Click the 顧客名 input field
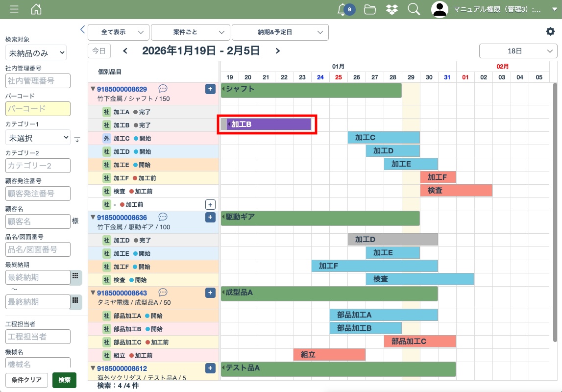The height and width of the screenshot is (392, 562). (x=38, y=221)
